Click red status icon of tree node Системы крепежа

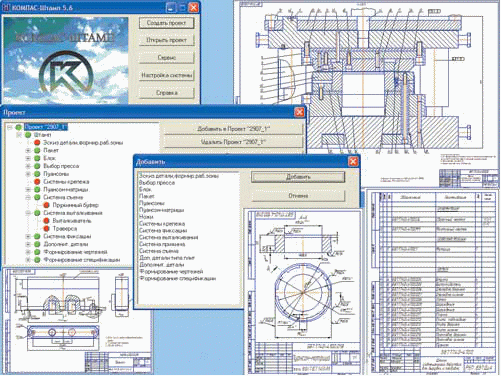tap(37, 182)
